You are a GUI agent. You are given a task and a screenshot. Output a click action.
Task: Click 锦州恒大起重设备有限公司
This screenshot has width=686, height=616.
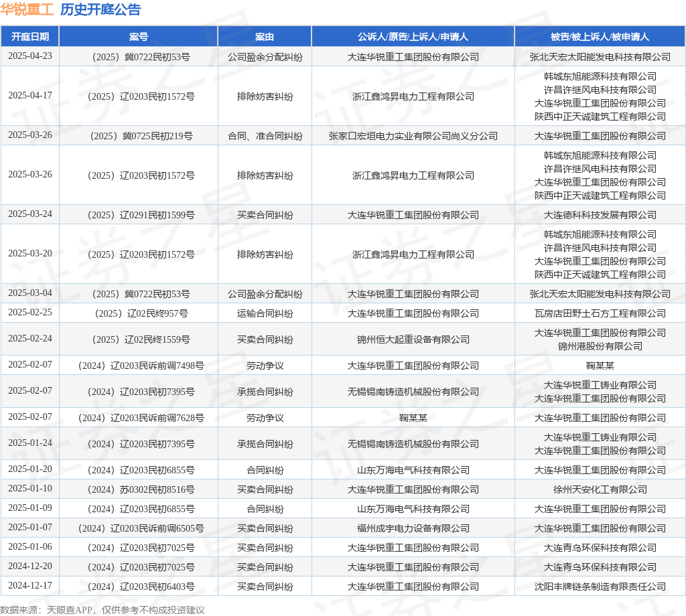pyautogui.click(x=413, y=339)
